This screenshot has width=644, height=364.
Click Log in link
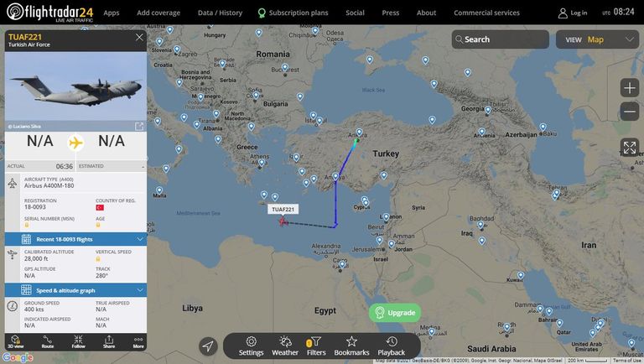click(573, 13)
